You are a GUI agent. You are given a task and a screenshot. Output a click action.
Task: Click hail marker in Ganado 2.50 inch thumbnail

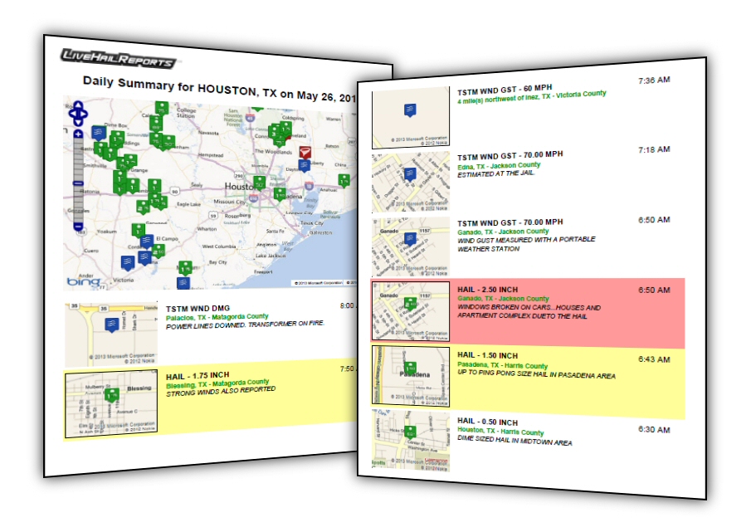tap(410, 304)
